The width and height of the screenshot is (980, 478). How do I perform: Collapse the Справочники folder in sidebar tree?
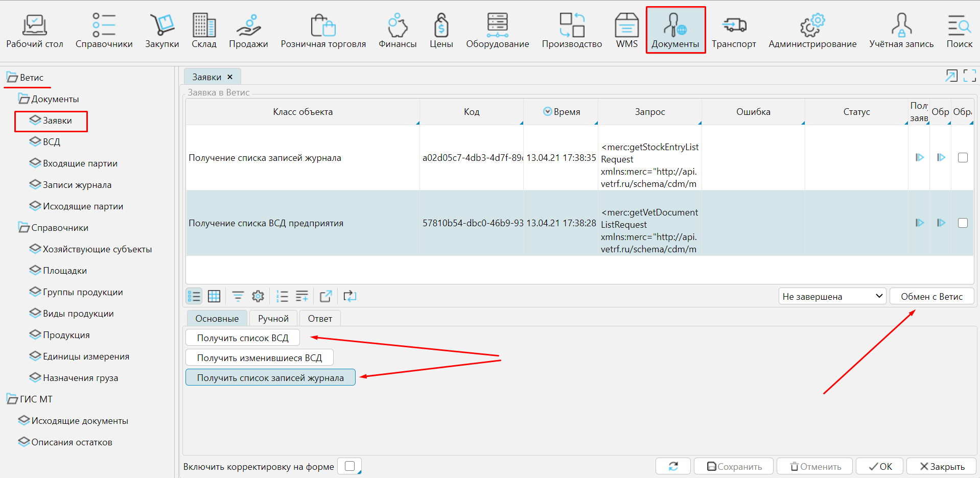(x=24, y=228)
